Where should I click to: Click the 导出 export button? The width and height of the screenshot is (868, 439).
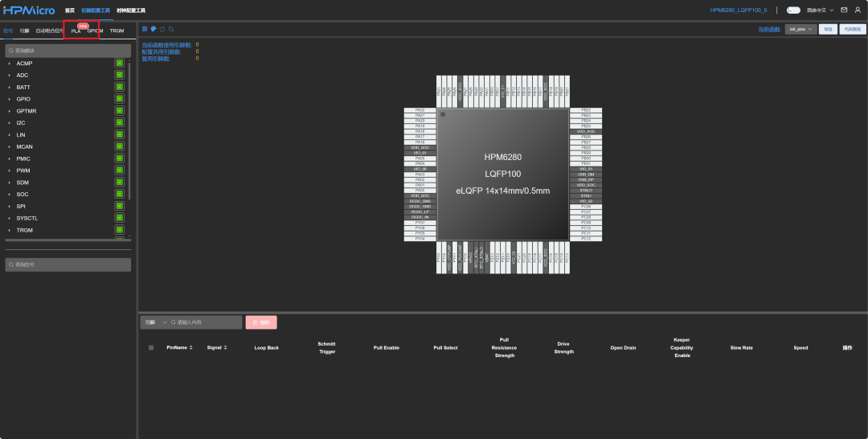828,29
